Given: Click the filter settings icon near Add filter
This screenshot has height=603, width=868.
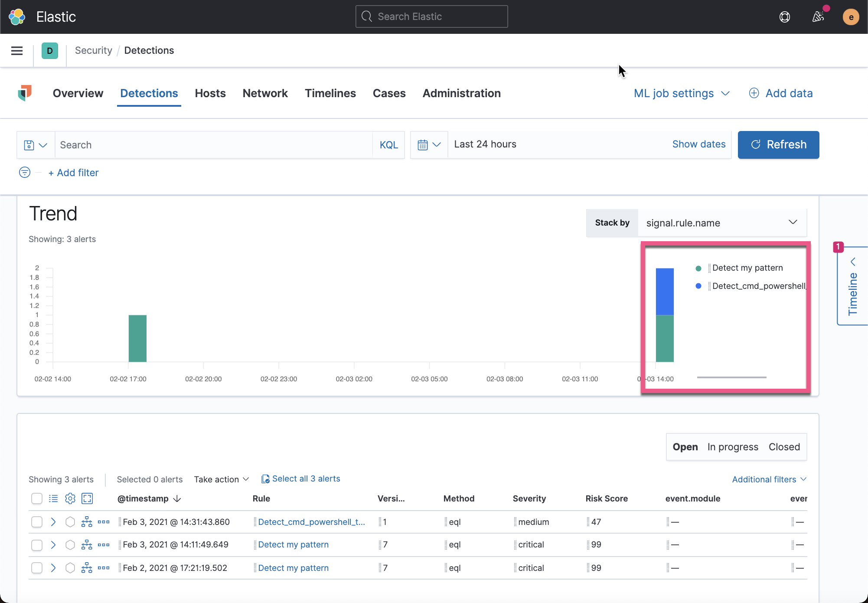Looking at the screenshot, I should [25, 172].
